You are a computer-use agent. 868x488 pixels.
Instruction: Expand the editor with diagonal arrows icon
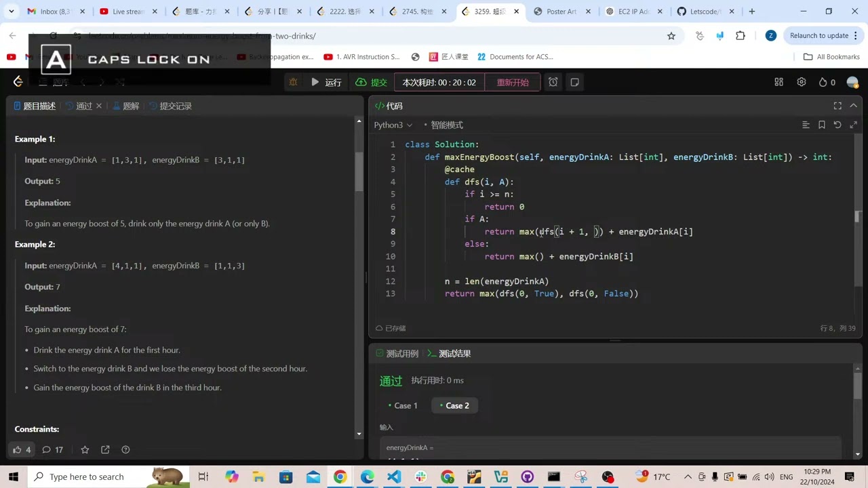tap(854, 125)
